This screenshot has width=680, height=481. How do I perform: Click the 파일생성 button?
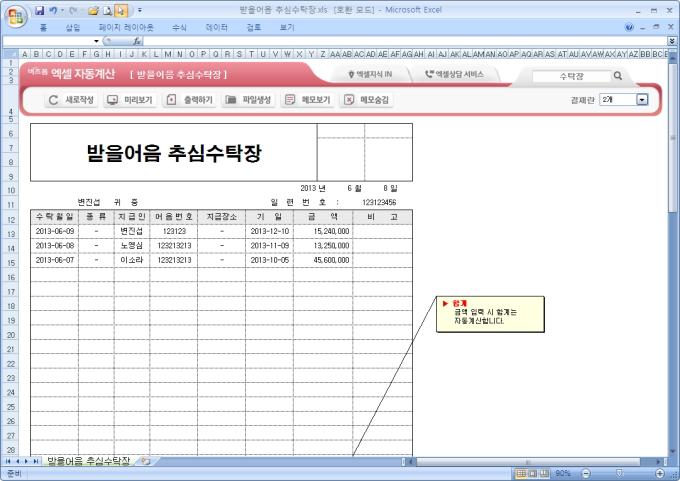(x=248, y=100)
